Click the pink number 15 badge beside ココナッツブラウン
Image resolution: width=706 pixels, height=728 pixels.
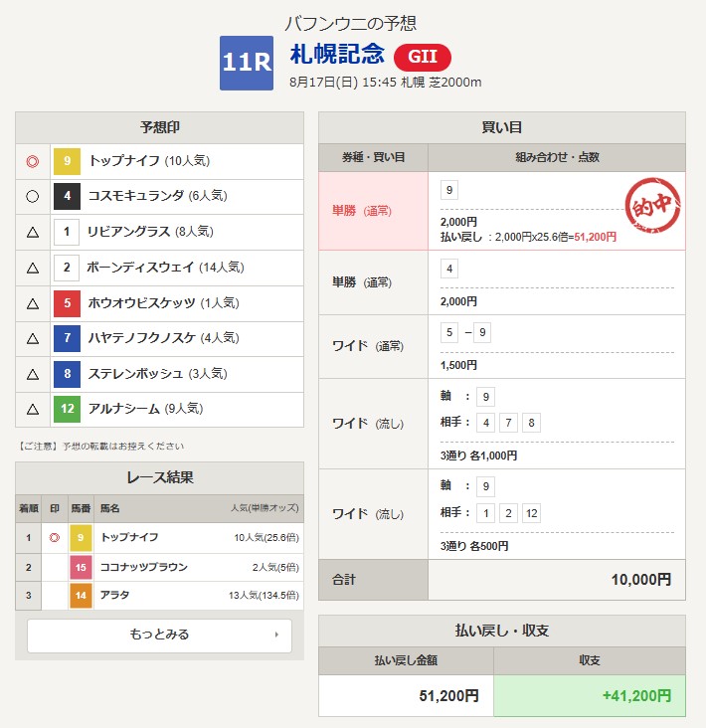[x=81, y=567]
